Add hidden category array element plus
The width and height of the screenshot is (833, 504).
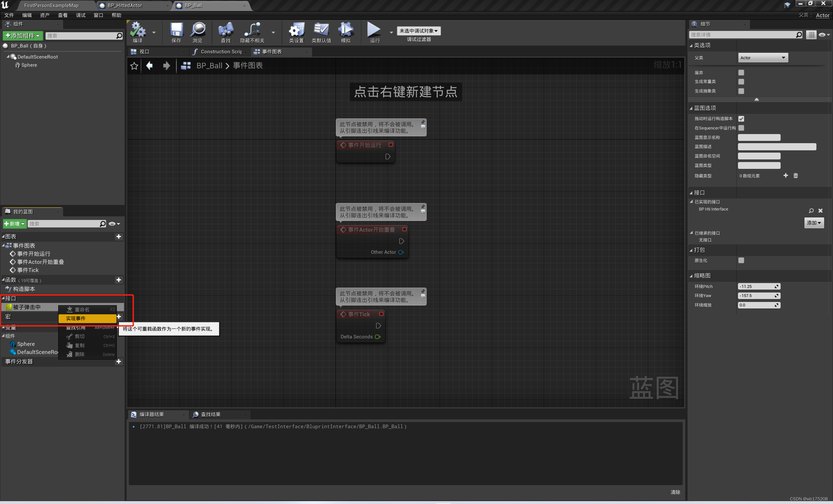click(786, 175)
